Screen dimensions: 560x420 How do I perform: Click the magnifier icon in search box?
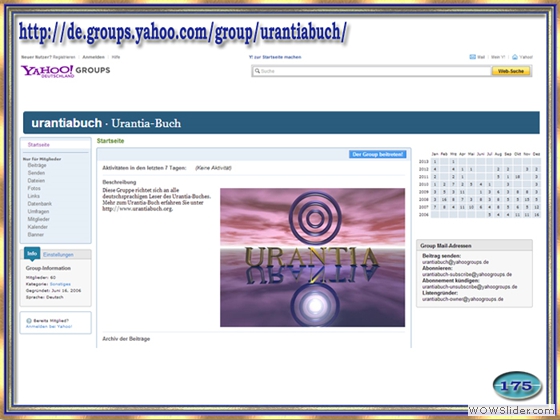[x=257, y=71]
